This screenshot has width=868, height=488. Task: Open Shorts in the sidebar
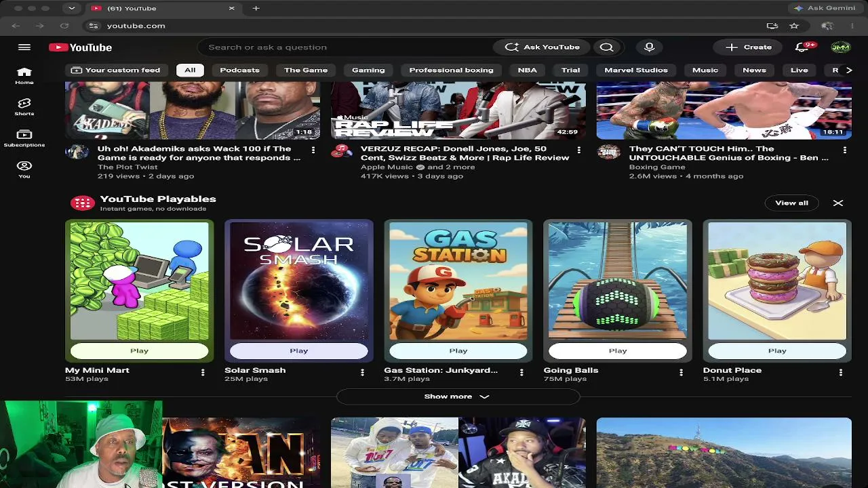(x=24, y=107)
